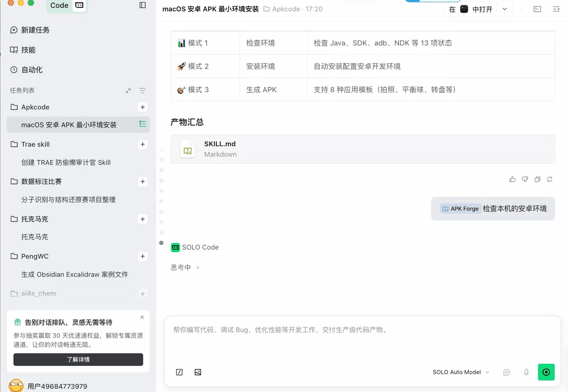Copy the response content
The width and height of the screenshot is (568, 392).
(537, 179)
